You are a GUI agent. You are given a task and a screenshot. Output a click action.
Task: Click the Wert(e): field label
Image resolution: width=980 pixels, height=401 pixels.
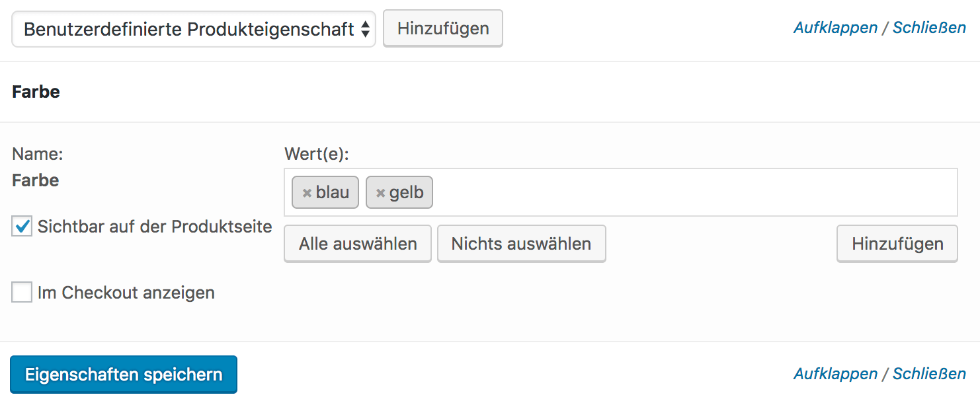point(316,154)
